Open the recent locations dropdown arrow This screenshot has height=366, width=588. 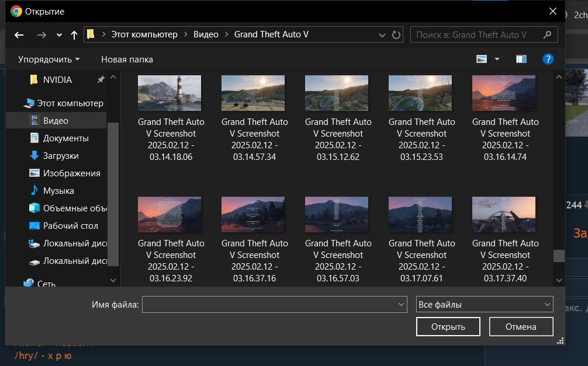(59, 35)
